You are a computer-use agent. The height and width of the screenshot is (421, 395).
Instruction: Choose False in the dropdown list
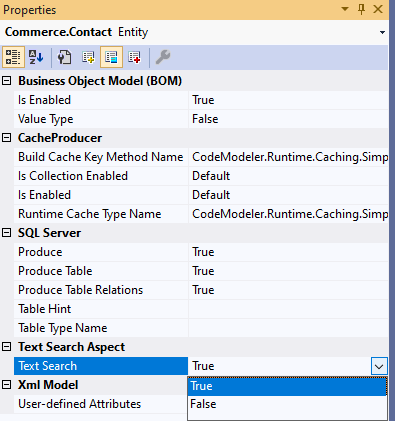coord(287,404)
